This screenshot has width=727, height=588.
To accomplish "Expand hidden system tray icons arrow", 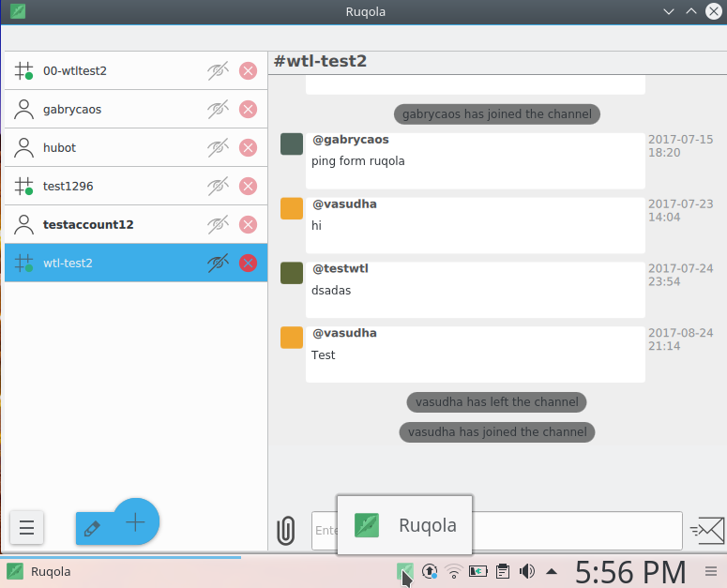I will click(x=552, y=571).
